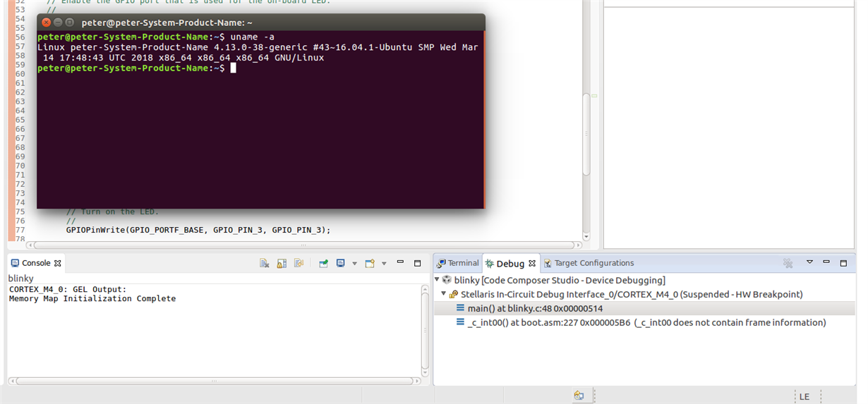Click the Debug tab bug icon
868x404 pixels.
[489, 264]
